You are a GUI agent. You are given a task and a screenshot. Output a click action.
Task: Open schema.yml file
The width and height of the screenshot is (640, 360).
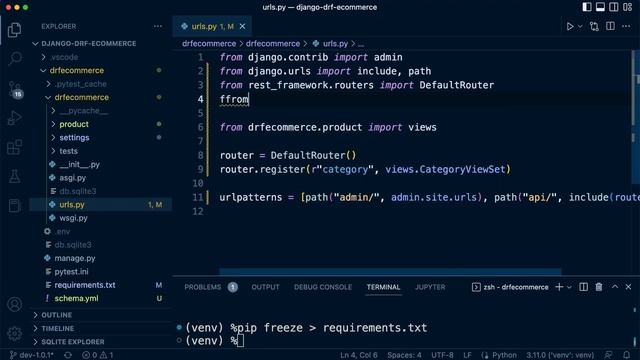(x=76, y=299)
